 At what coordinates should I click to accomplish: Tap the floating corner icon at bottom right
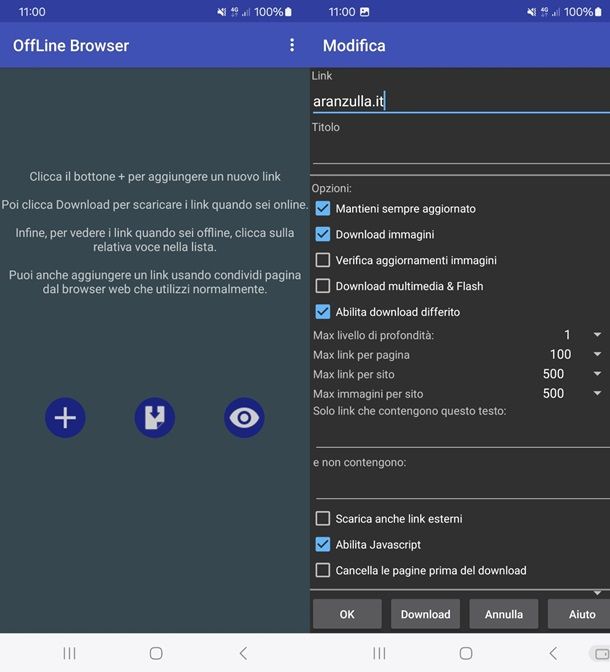pyautogui.click(x=601, y=654)
